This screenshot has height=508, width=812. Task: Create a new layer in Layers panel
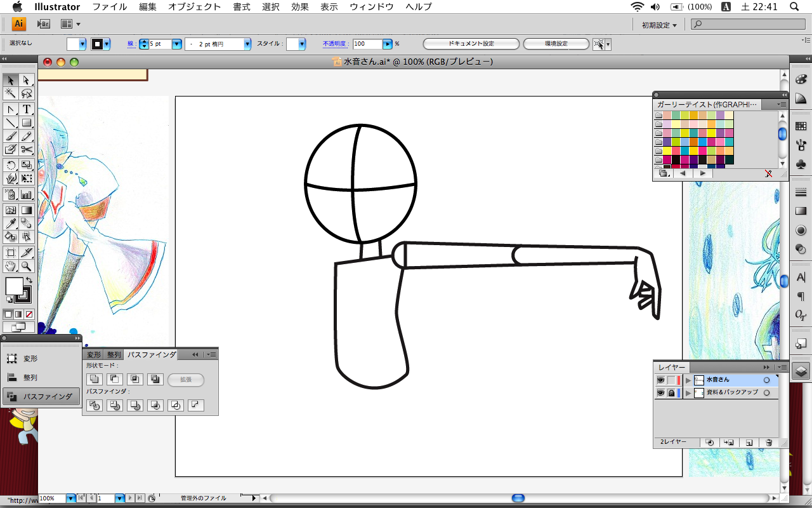pyautogui.click(x=749, y=442)
